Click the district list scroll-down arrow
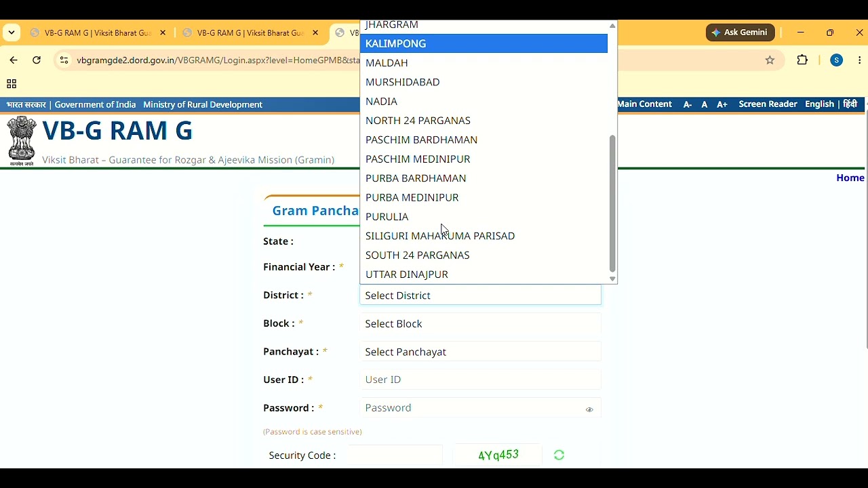868x488 pixels. click(x=612, y=279)
